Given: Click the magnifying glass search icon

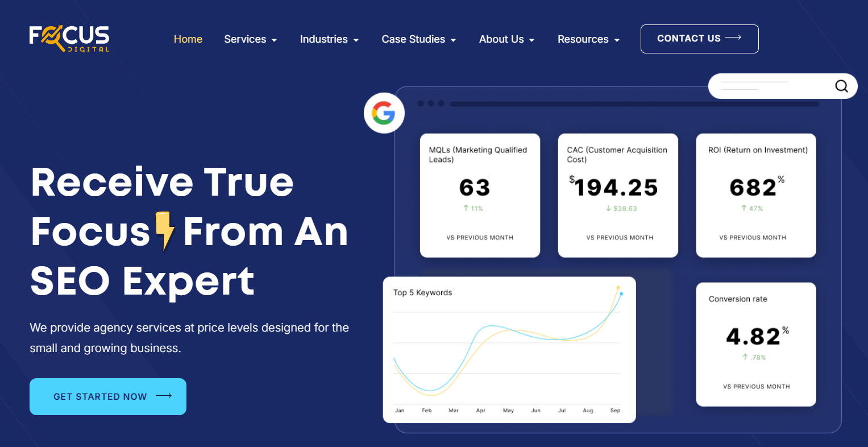Looking at the screenshot, I should click(841, 86).
